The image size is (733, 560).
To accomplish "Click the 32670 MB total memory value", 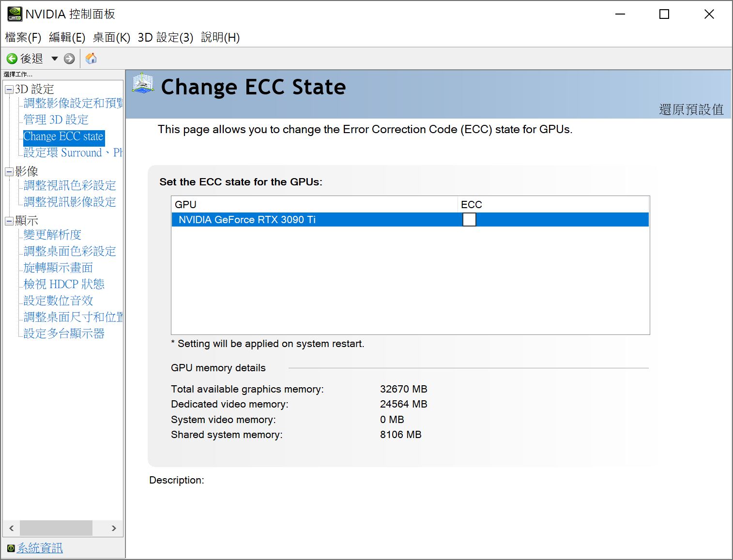I will tap(404, 389).
